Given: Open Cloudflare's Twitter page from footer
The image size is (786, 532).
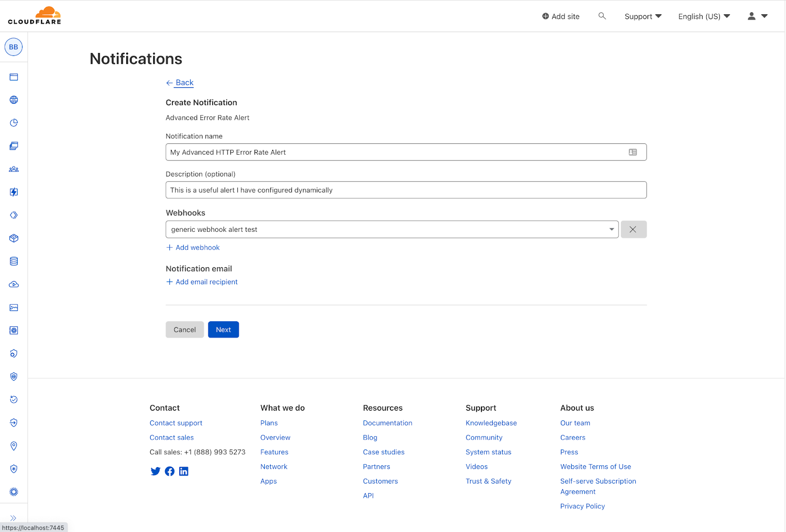Looking at the screenshot, I should 155,472.
